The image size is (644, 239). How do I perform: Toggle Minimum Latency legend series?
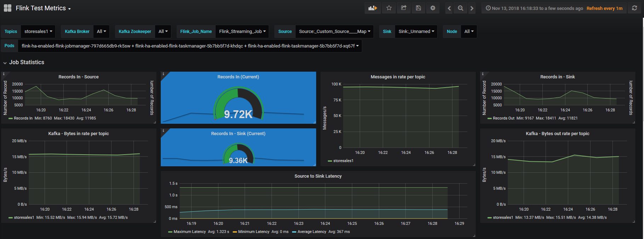click(x=253, y=232)
